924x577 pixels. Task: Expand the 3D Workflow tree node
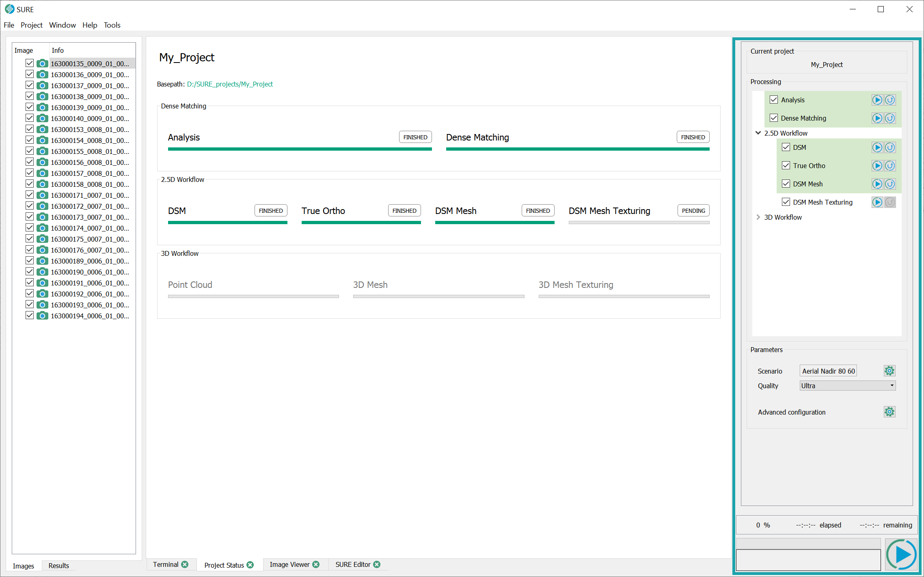(x=758, y=217)
